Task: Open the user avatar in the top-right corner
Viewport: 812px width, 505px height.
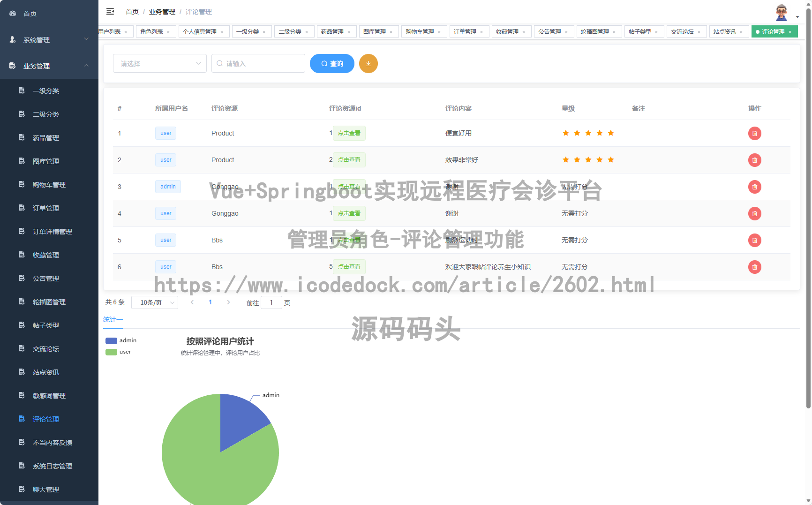Action: click(x=781, y=12)
